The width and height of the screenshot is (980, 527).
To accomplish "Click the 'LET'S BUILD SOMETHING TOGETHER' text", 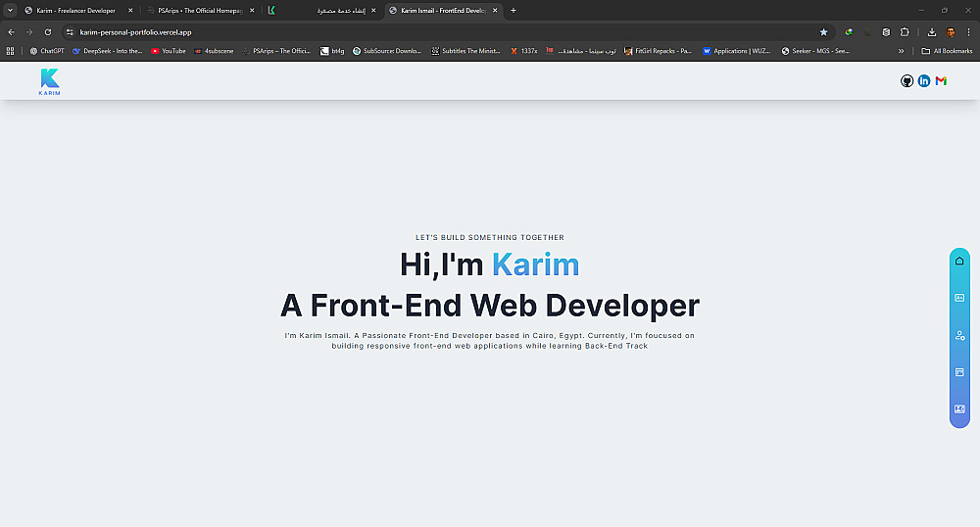I will coord(490,237).
